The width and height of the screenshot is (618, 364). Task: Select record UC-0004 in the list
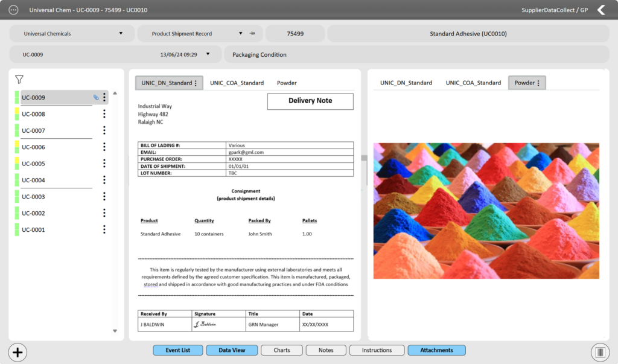61,180
